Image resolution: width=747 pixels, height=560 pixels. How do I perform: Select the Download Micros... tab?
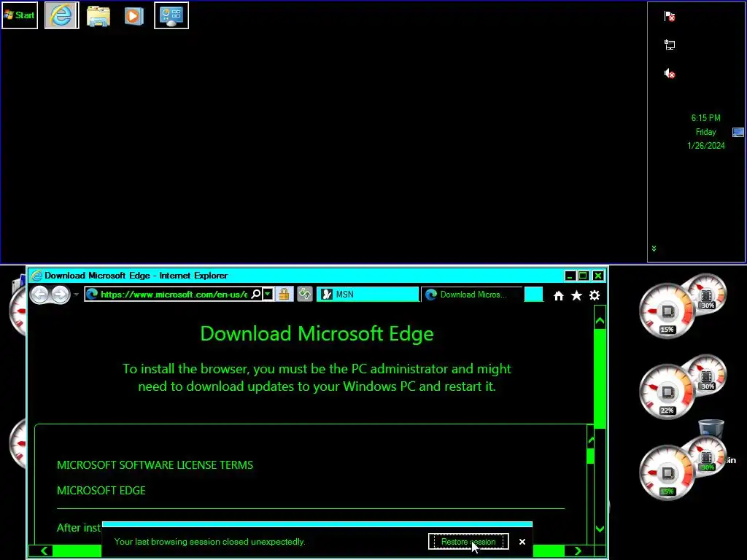(472, 295)
